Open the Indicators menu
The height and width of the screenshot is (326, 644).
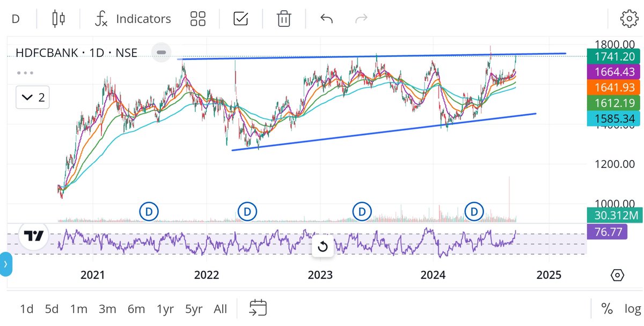(133, 19)
